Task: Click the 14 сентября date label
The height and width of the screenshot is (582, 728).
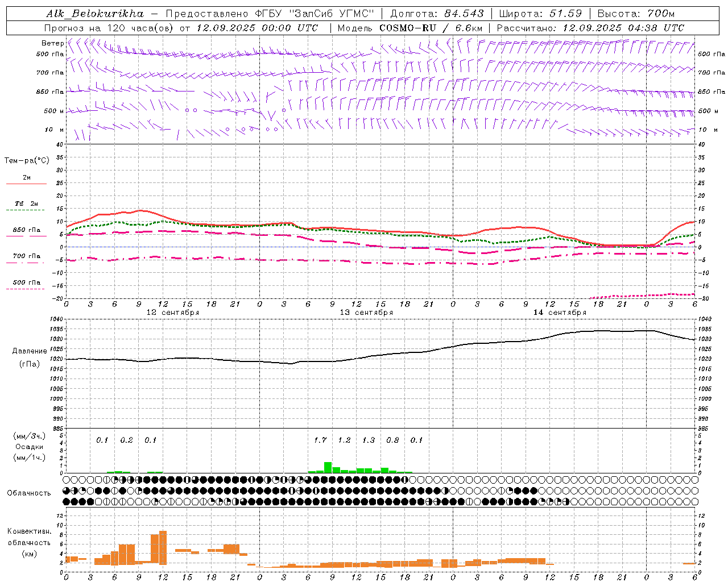Action: click(560, 312)
